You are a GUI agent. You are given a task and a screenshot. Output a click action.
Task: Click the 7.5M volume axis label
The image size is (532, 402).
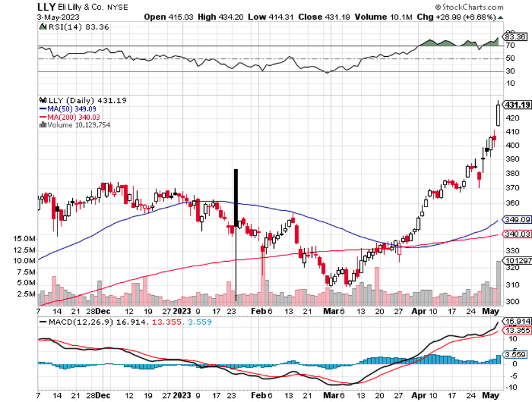tap(26, 272)
